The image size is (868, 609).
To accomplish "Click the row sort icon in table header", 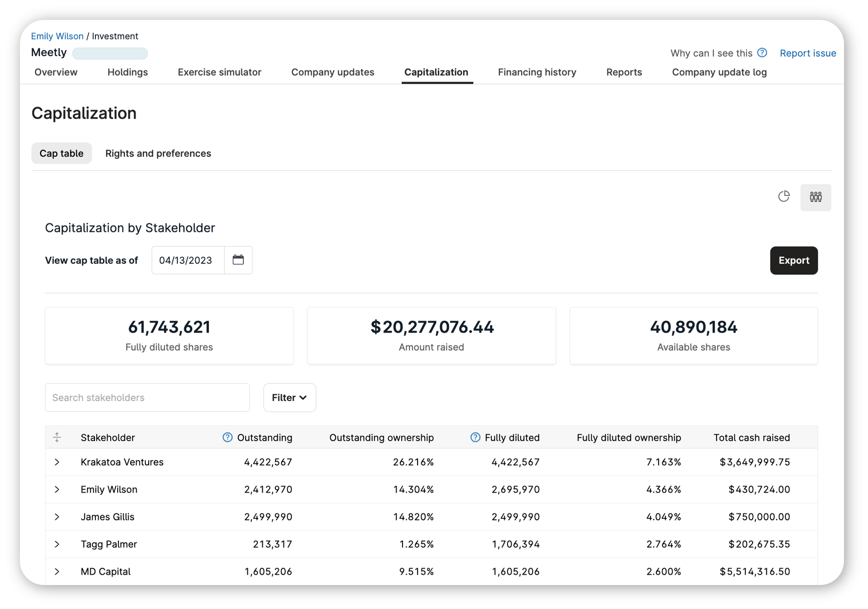I will [57, 437].
